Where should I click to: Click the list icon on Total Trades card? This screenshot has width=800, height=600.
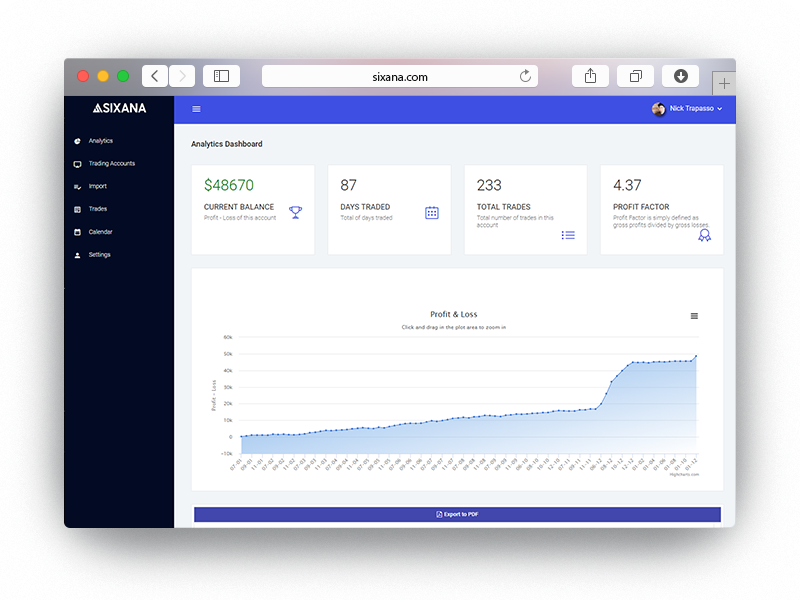(x=568, y=235)
